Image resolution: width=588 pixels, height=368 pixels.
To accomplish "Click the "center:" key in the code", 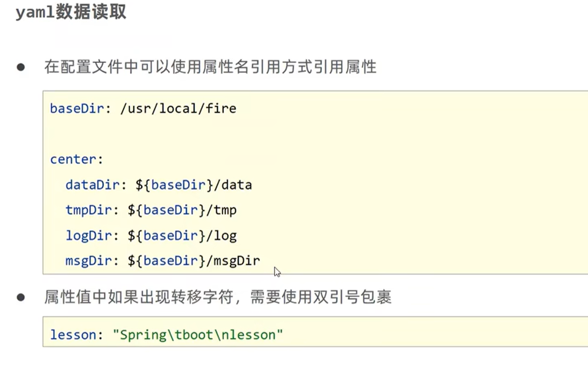I will tap(77, 159).
